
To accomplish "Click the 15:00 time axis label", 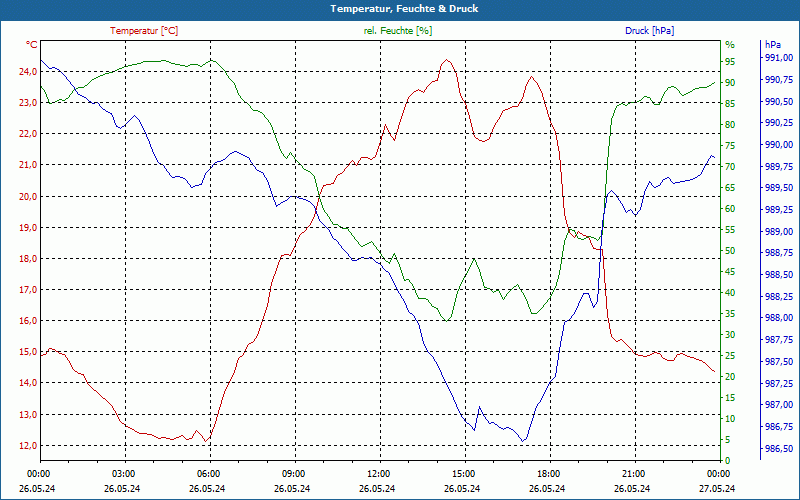I will click(x=463, y=474).
